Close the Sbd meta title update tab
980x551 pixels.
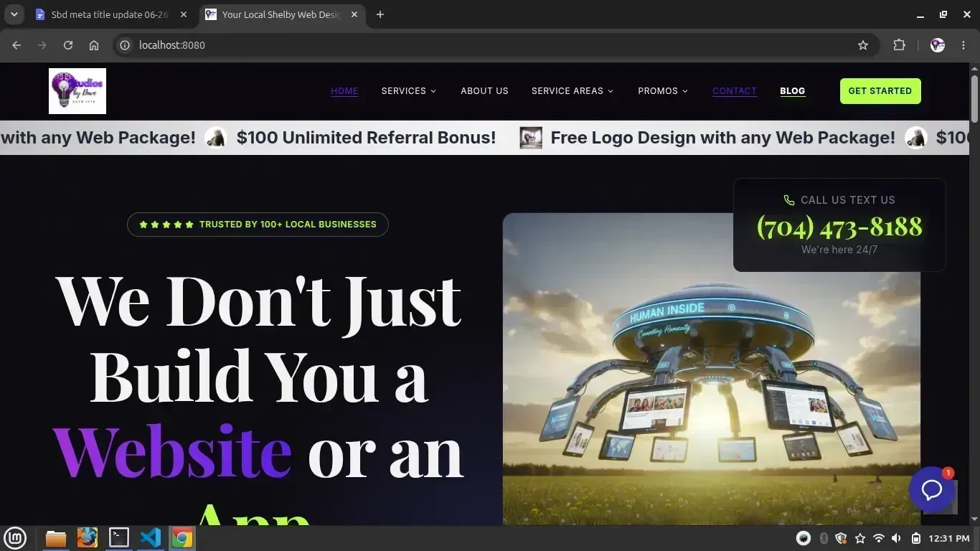point(184,14)
